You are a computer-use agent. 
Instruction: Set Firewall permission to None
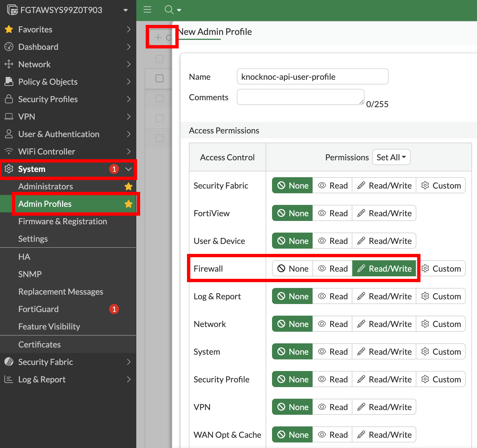[293, 269]
